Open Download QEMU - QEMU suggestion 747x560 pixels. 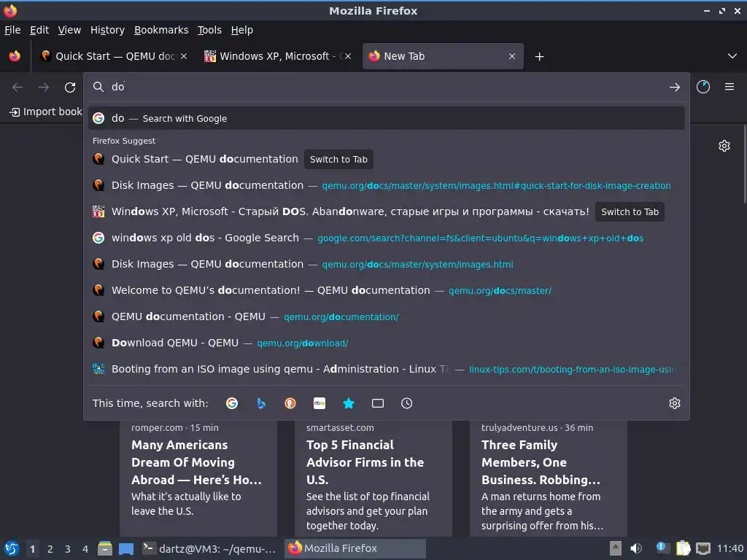coord(387,343)
